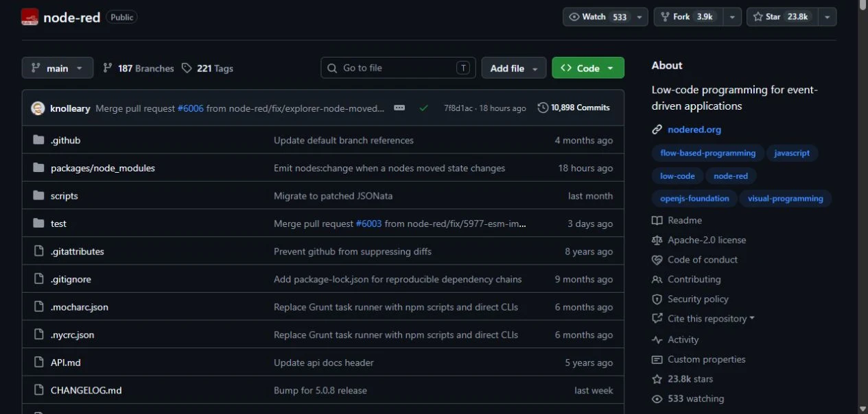868x414 pixels.
Task: View the 10,898 Commits history
Action: pos(574,108)
